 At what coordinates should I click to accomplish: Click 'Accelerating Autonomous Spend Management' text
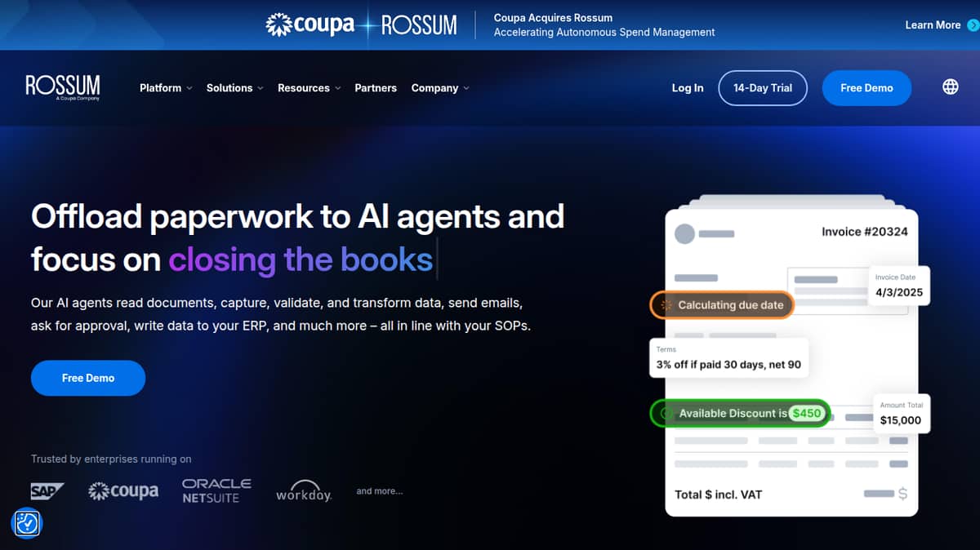tap(604, 33)
